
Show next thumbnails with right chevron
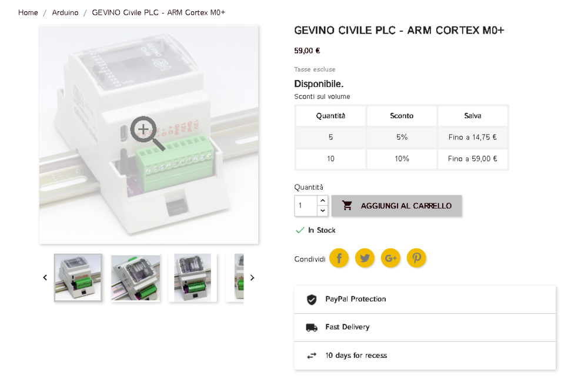click(x=252, y=278)
